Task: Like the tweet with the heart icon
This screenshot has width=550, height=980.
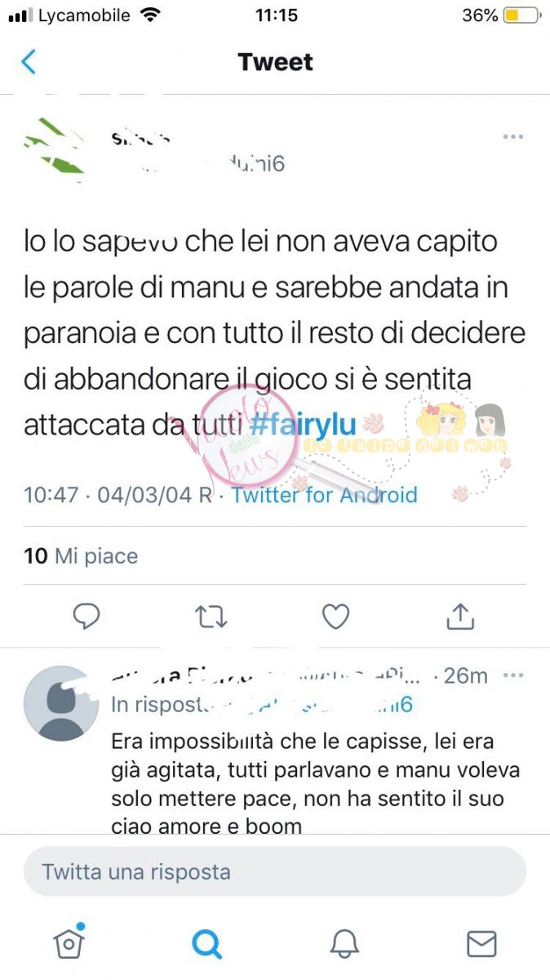Action: pos(335,617)
